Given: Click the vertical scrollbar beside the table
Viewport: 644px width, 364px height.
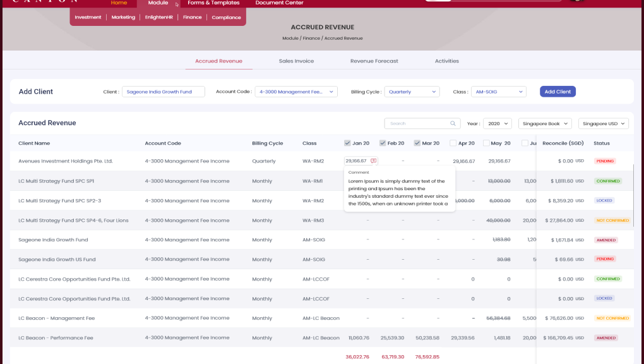Looking at the screenshot, I should [x=633, y=195].
